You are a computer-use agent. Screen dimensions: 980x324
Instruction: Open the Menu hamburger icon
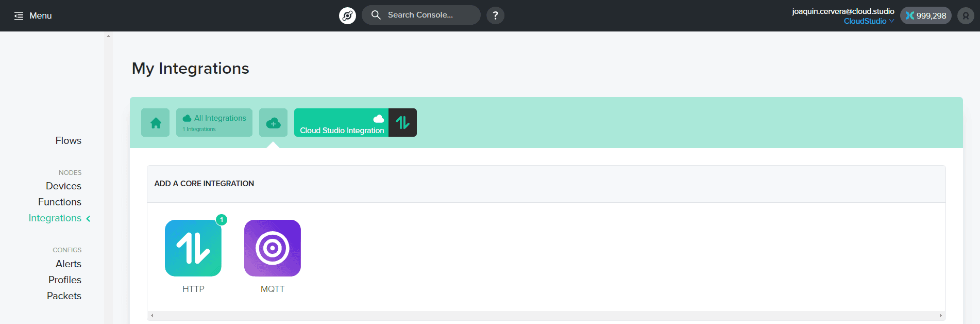tap(19, 16)
